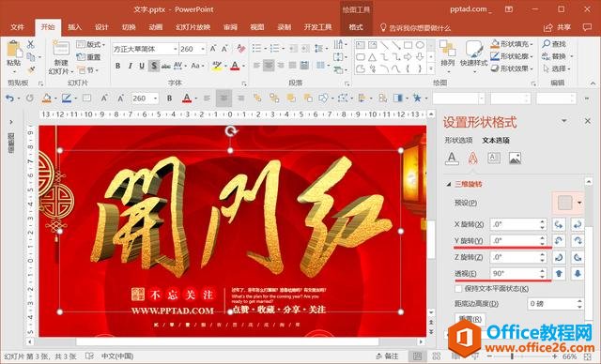Toggle Italic formatting in ribbon

pyautogui.click(x=130, y=66)
